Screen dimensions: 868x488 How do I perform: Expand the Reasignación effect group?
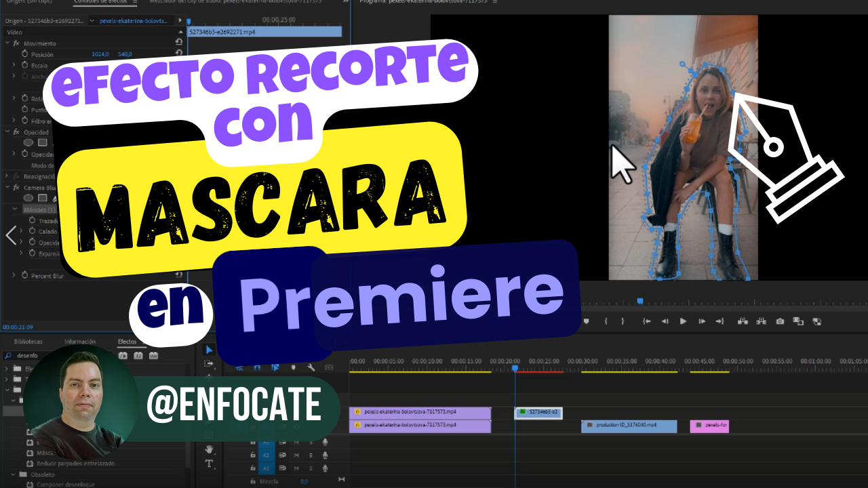[x=7, y=176]
